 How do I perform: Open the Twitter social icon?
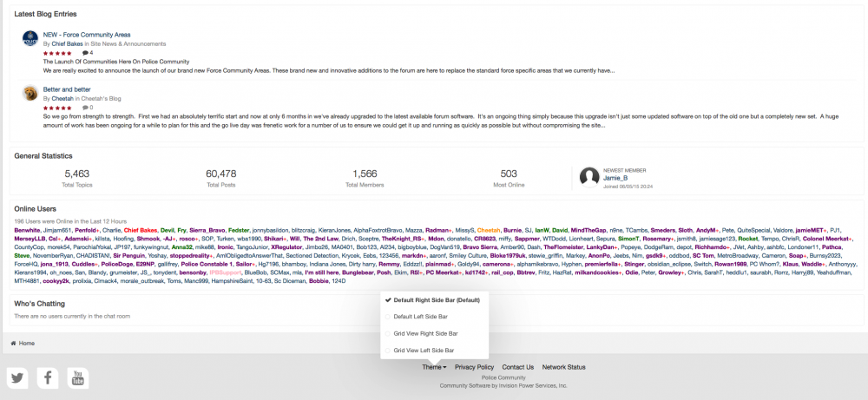17,378
